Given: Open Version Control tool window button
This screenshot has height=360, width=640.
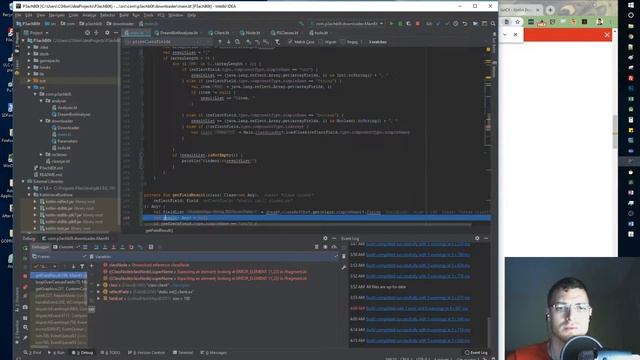Looking at the screenshot, I should point(147,353).
